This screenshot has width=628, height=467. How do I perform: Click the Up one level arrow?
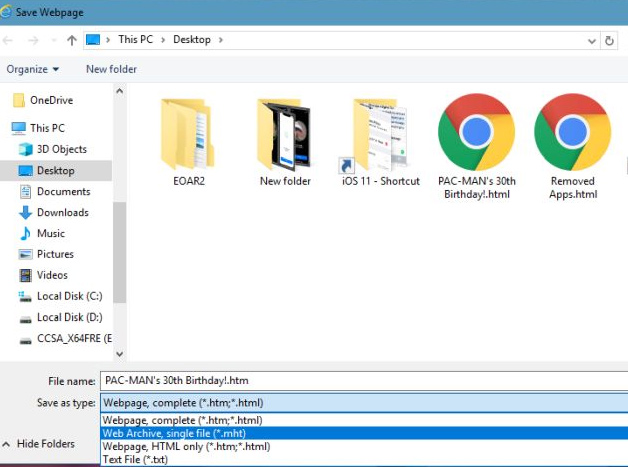coord(71,40)
